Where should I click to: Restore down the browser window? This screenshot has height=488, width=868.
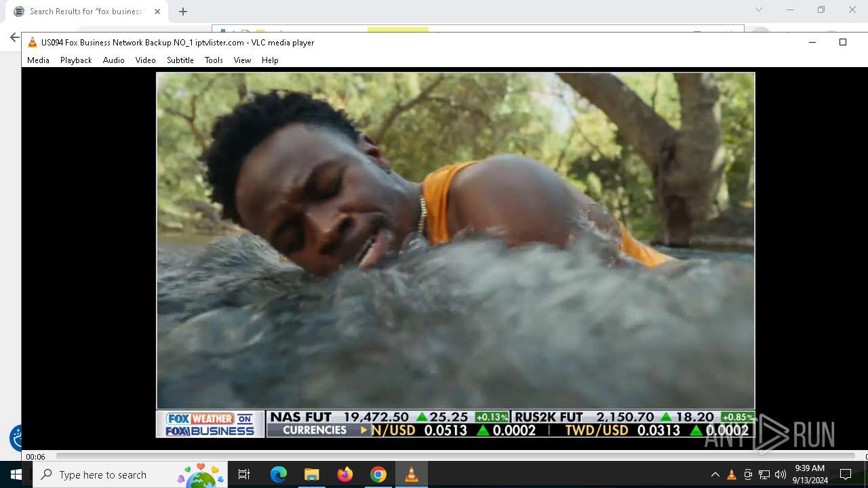pyautogui.click(x=821, y=9)
